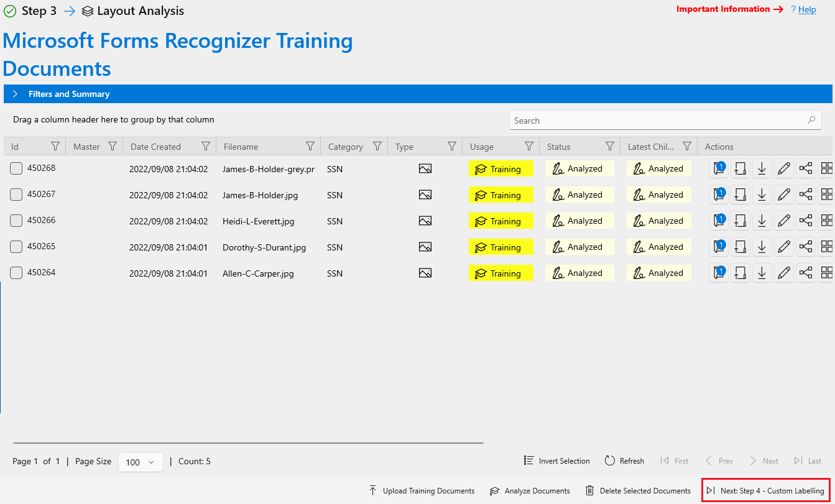
Task: Expand the Filters and Summary panel
Action: pyautogui.click(x=417, y=94)
